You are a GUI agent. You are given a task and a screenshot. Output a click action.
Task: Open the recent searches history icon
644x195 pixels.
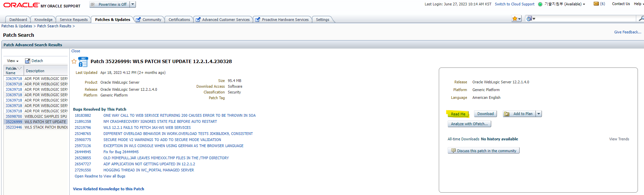(x=531, y=19)
